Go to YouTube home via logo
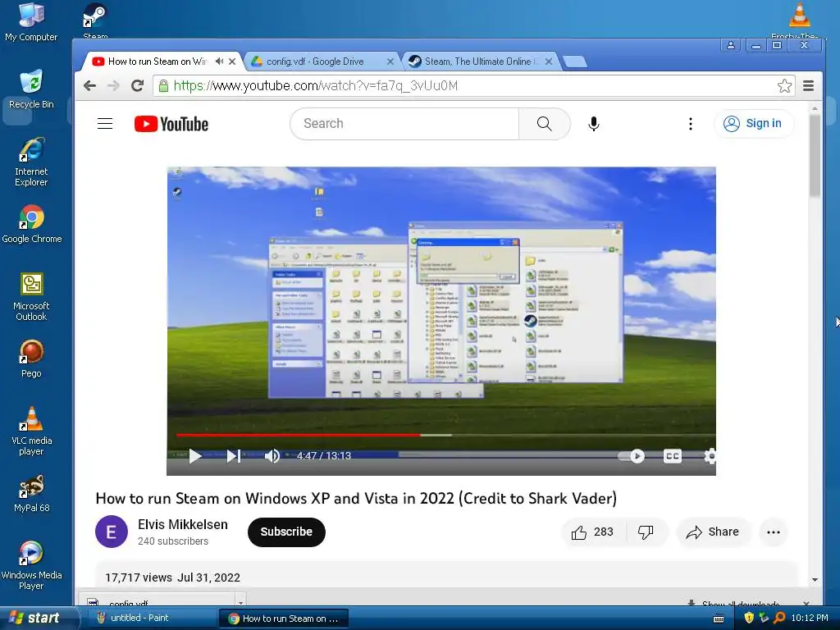 171,124
